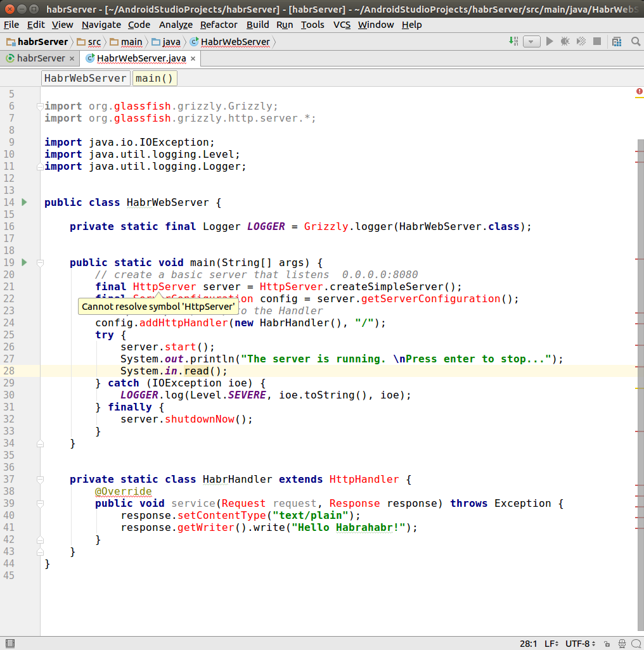Open the Analyze menu

pyautogui.click(x=176, y=25)
